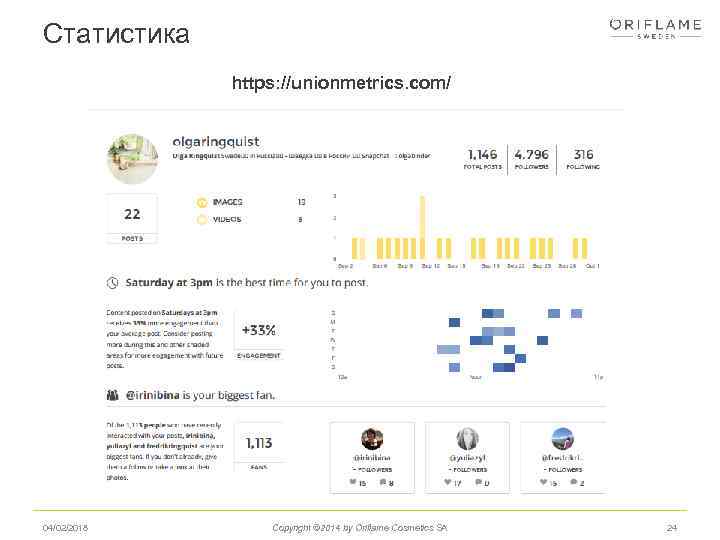
Task: Click the +33% Engagement box
Action: click(258, 335)
